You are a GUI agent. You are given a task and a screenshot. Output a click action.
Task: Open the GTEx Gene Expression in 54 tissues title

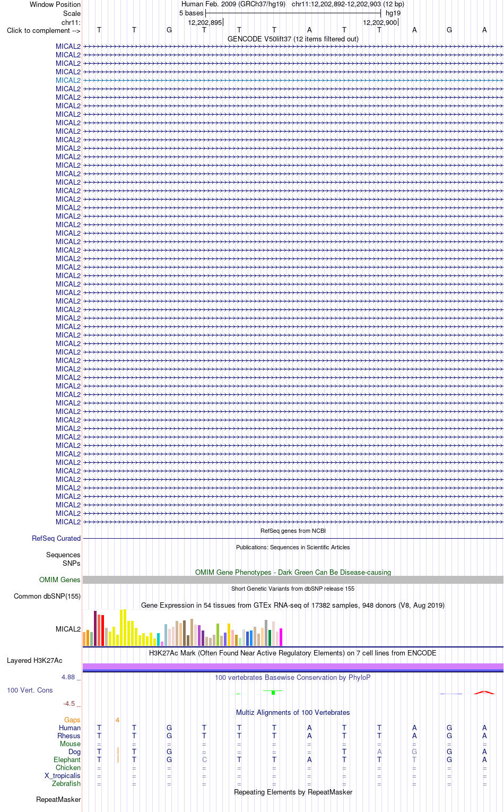tap(293, 605)
